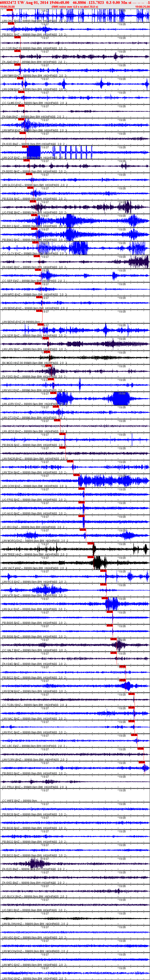This screenshot has width=150, height=980.
Task: Select the UW RVC EHZ trace label
Action: tap(35, 733)
